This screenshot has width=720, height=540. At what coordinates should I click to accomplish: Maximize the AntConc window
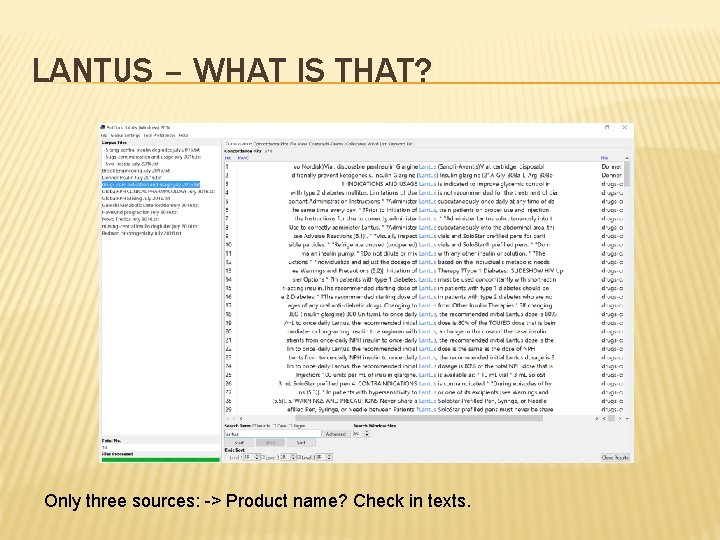607,127
